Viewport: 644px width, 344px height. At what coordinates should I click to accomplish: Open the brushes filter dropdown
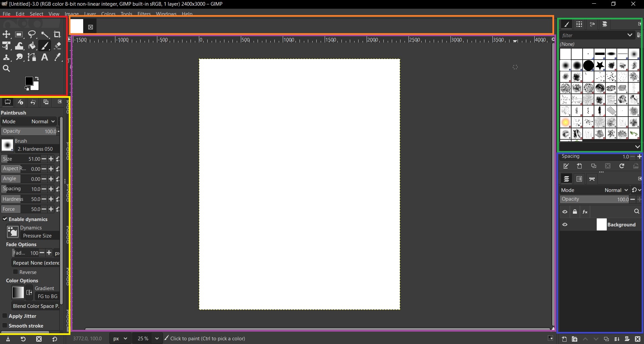point(630,35)
